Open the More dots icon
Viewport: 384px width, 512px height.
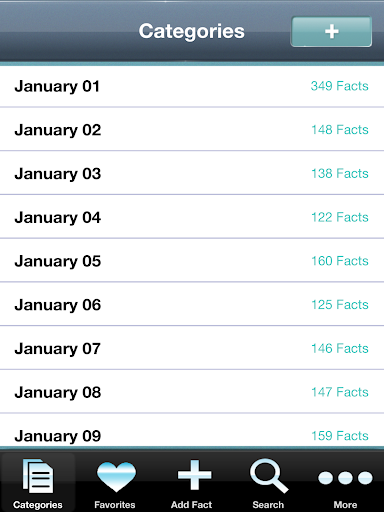pos(345,477)
